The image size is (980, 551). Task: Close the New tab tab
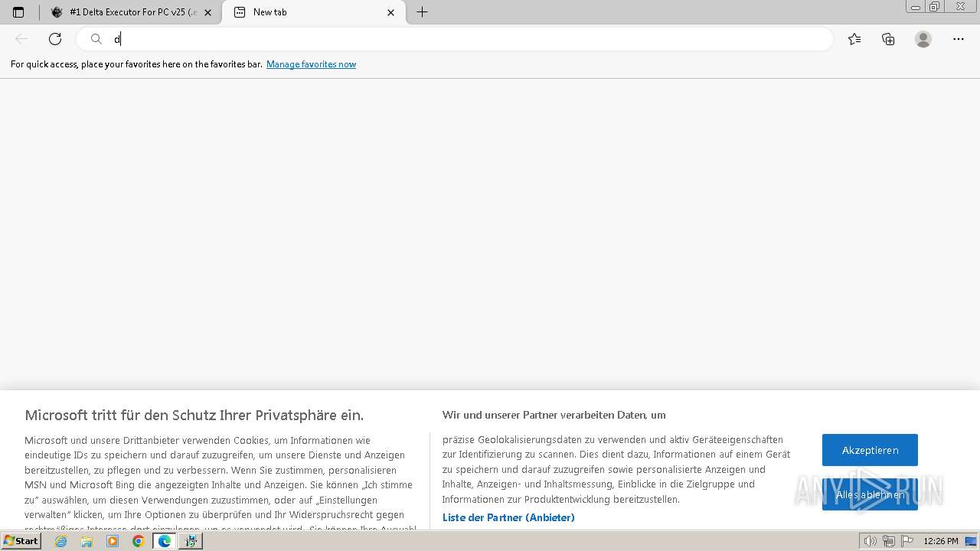click(391, 12)
